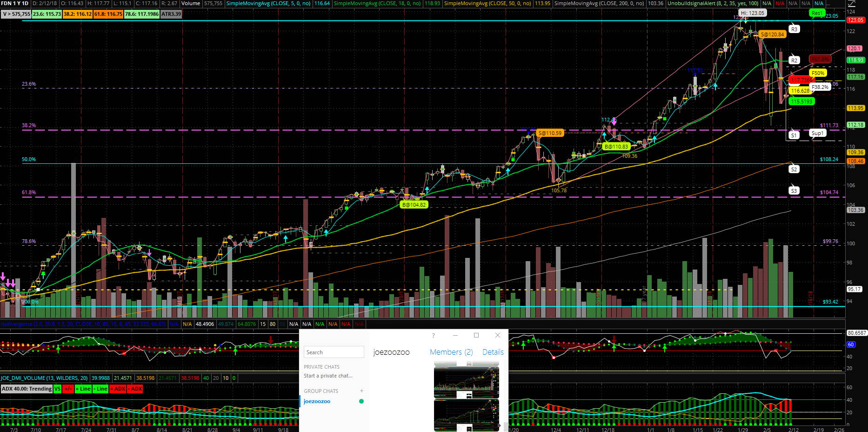The height and width of the screenshot is (432, 868).
Task: Click the ADX 40.00: Trending label
Action: (27, 389)
